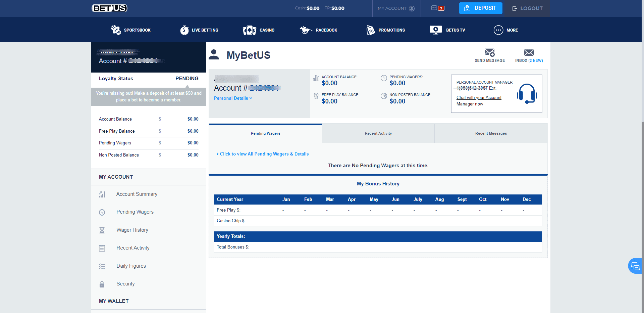644x313 pixels.
Task: Click the Free Play $ row label
Action: click(228, 210)
